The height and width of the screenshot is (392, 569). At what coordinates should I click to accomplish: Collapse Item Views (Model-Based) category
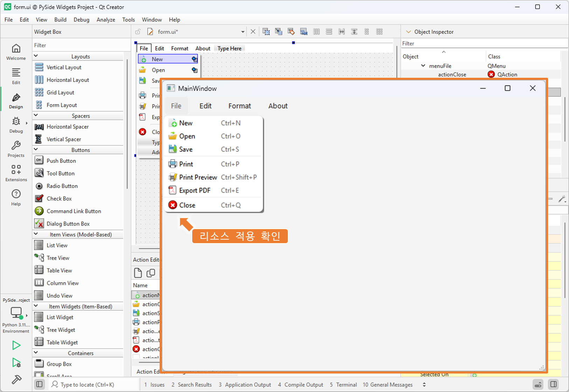click(x=36, y=234)
